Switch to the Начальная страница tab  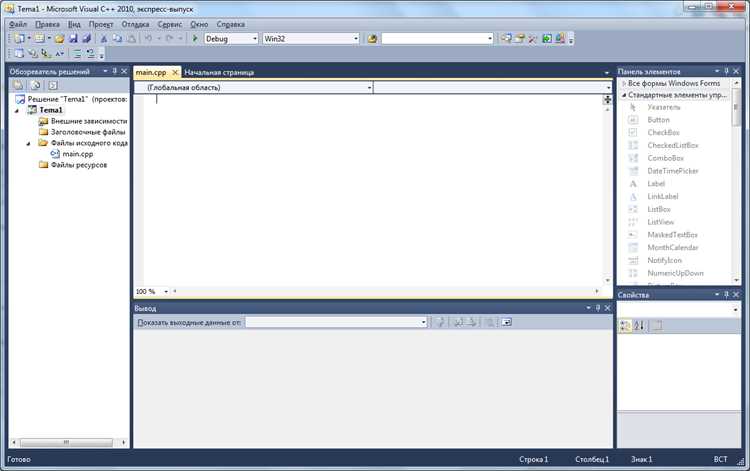(x=219, y=72)
